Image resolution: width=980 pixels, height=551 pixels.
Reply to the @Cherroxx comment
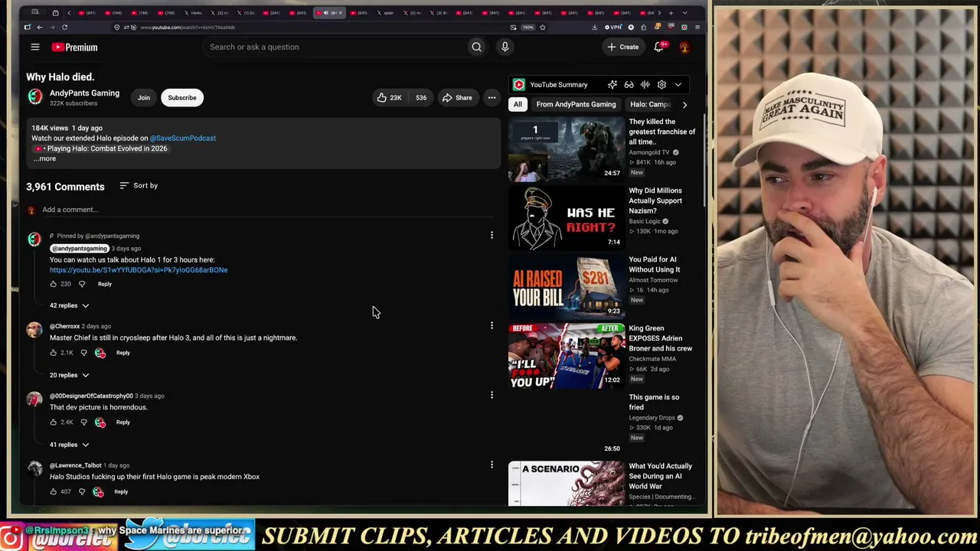coord(123,353)
